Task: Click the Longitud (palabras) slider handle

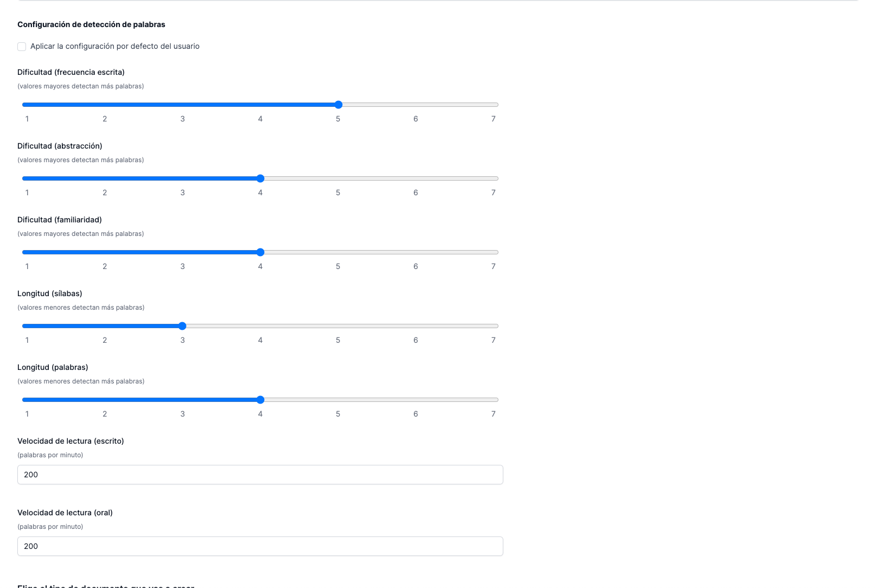Action: click(260, 400)
